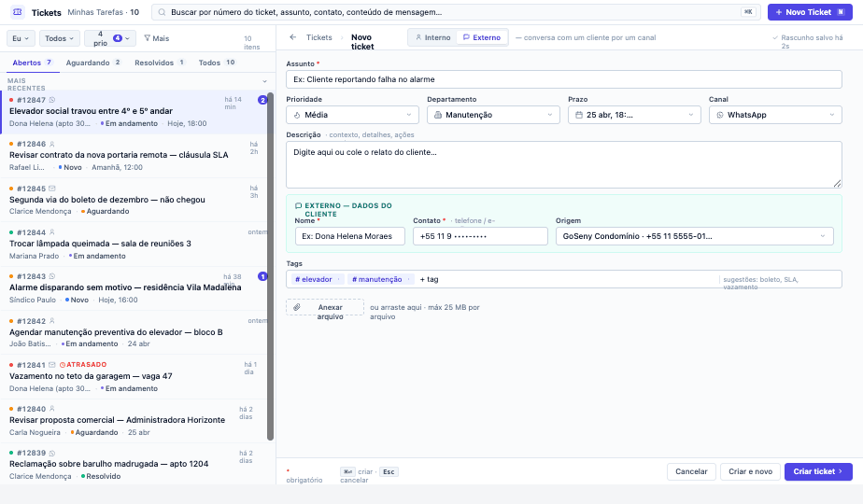863x504 pixels.
Task: Select the Aguardando tab
Action: (93, 63)
